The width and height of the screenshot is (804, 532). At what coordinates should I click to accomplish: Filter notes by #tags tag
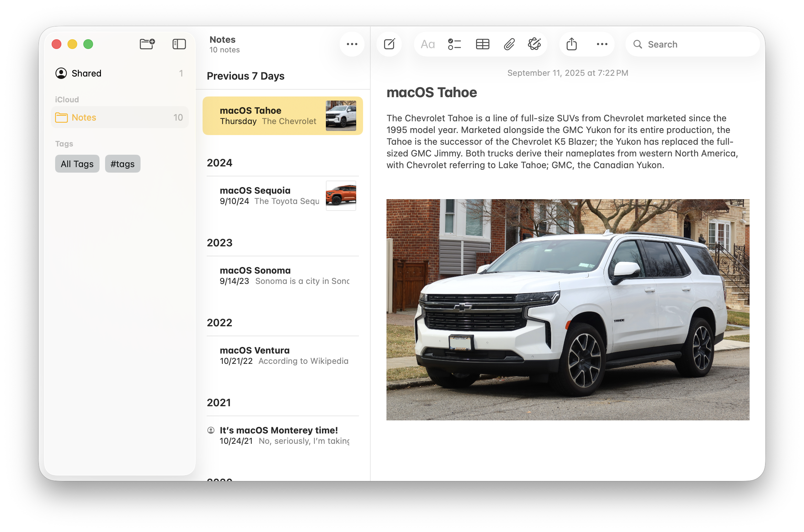[x=122, y=164]
